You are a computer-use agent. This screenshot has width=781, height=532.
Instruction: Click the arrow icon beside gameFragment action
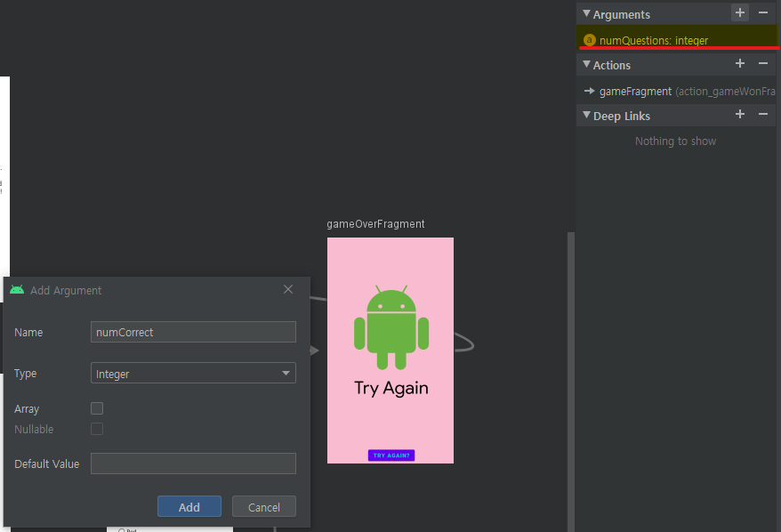coord(589,91)
